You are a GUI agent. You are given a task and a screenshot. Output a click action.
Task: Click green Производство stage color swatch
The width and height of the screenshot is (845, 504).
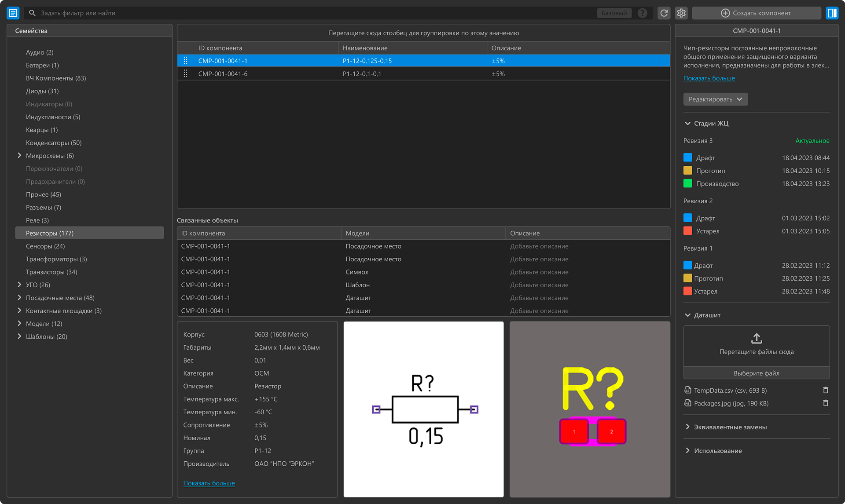coord(687,183)
